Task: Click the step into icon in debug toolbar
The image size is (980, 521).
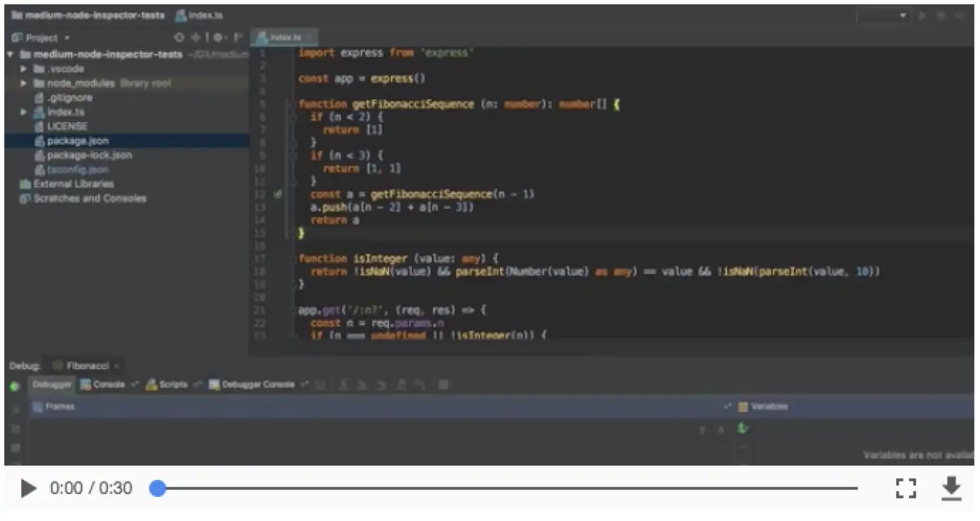Action: [363, 385]
